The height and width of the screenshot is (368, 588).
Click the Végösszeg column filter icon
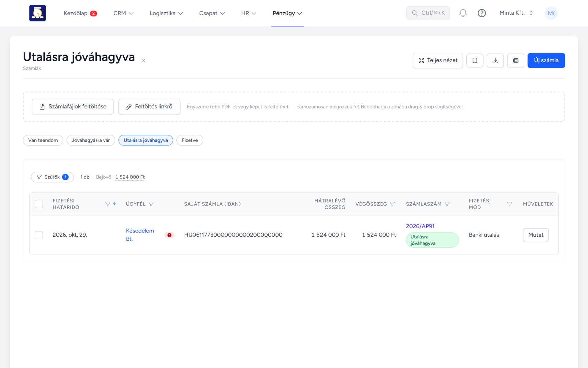392,204
